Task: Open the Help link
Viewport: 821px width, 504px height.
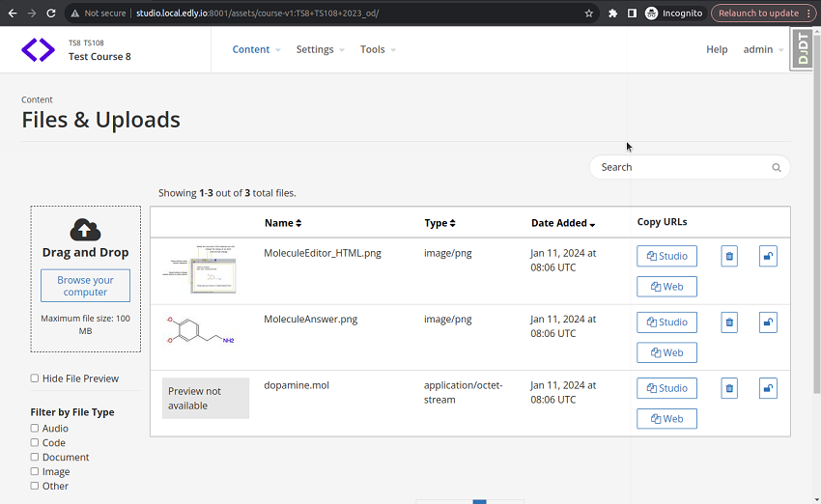Action: coord(717,49)
